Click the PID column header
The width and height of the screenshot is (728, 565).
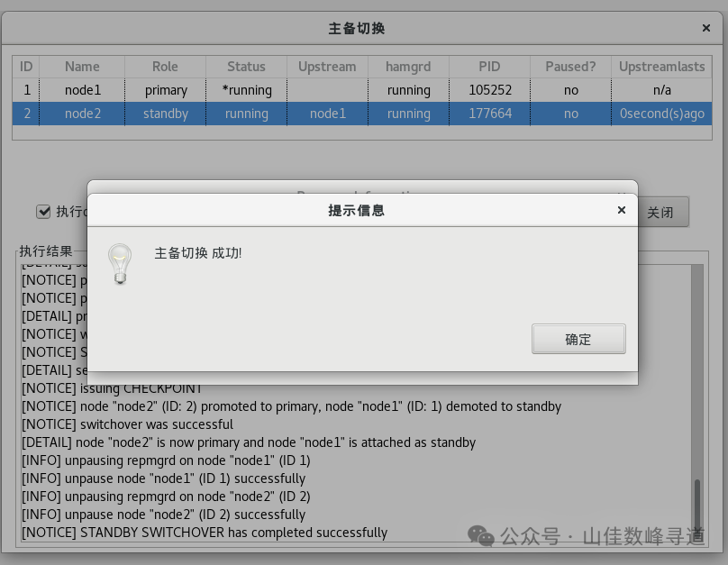tap(489, 67)
